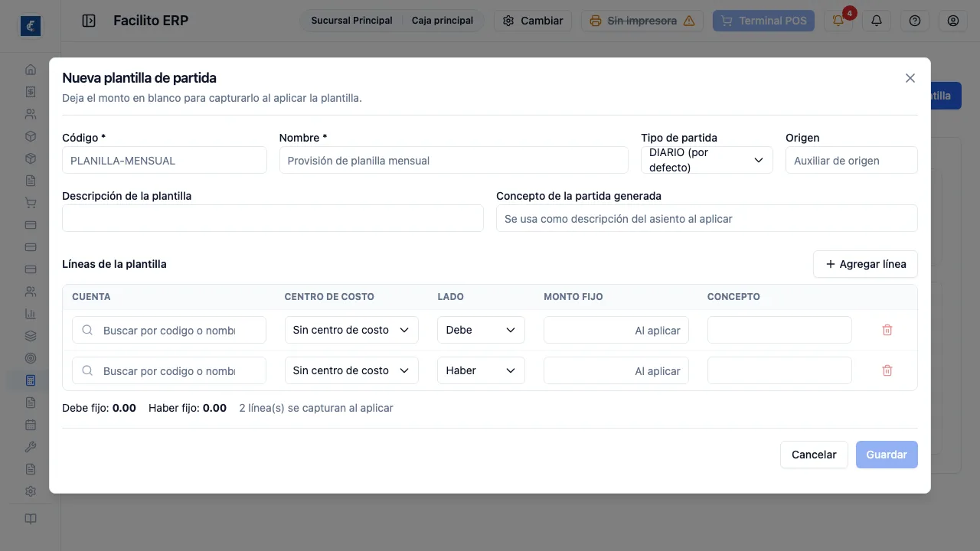980x551 pixels.
Task: Open the Sin centro de costo dropdown in the Haber row
Action: tap(351, 370)
